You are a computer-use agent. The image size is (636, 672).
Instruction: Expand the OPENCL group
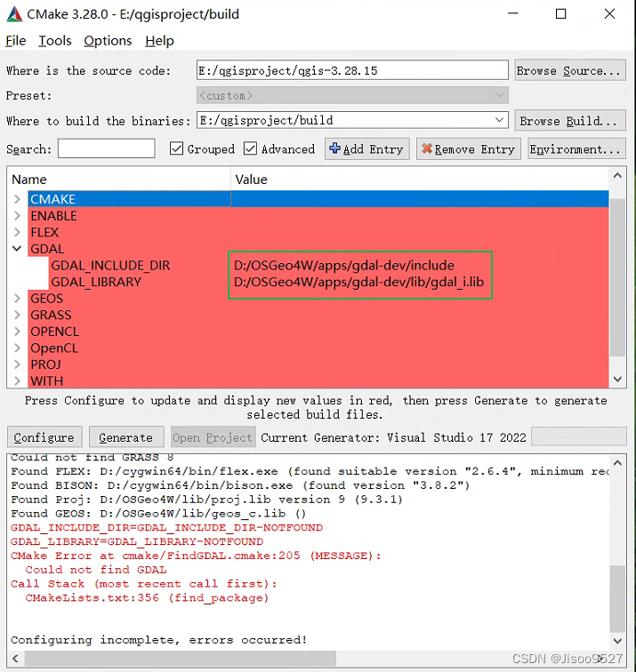17,332
